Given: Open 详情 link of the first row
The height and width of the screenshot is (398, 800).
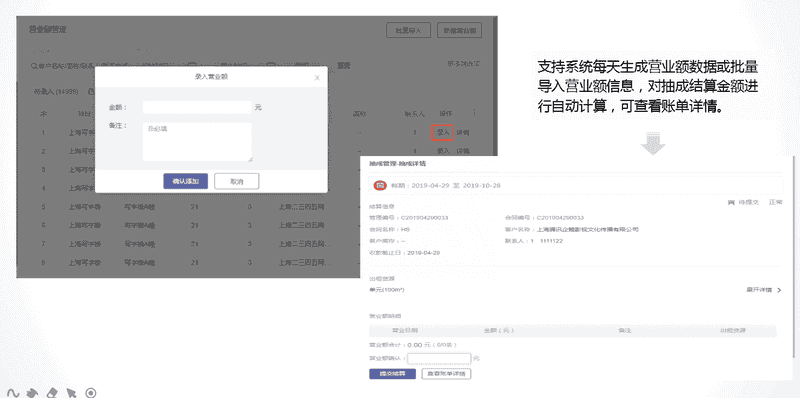Looking at the screenshot, I should 463,132.
